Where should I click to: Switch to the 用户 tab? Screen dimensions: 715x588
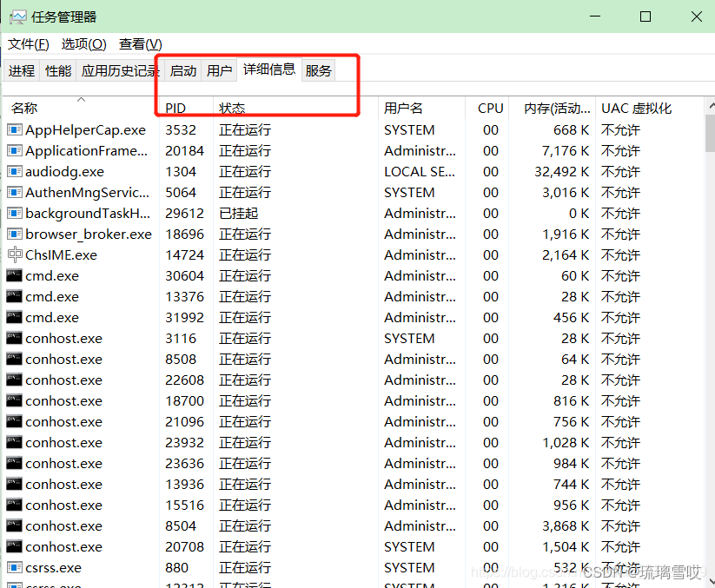pyautogui.click(x=219, y=70)
